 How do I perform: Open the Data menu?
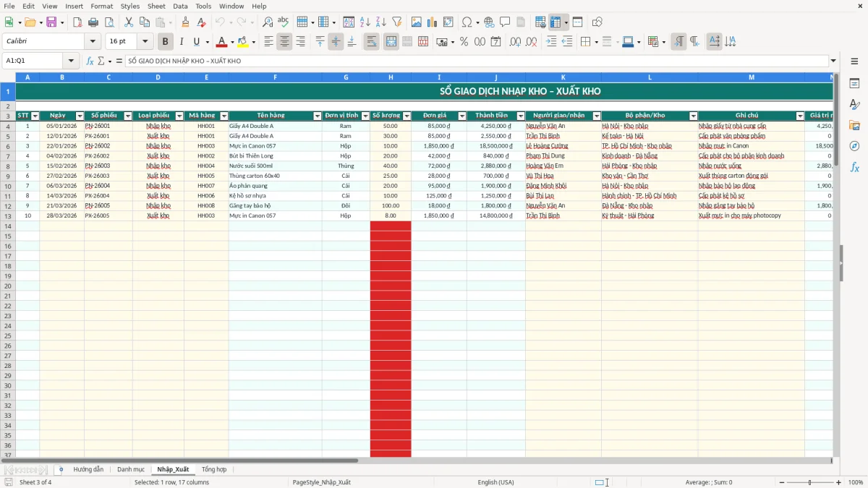[180, 6]
